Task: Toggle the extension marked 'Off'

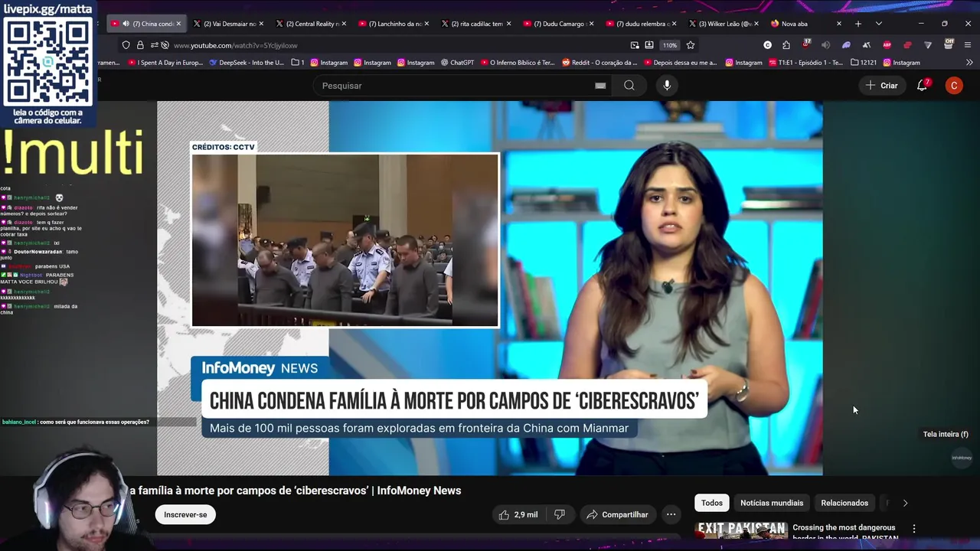Action: [x=949, y=44]
